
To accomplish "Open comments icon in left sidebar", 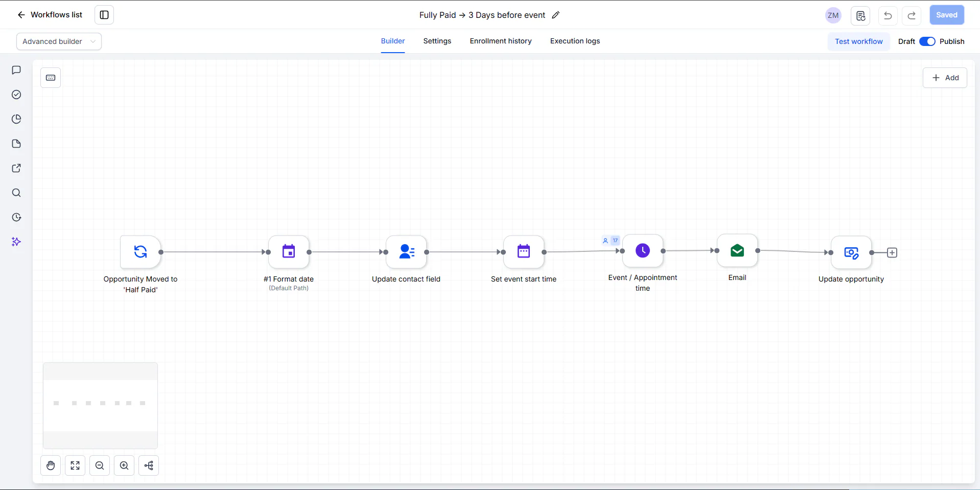I will [16, 70].
